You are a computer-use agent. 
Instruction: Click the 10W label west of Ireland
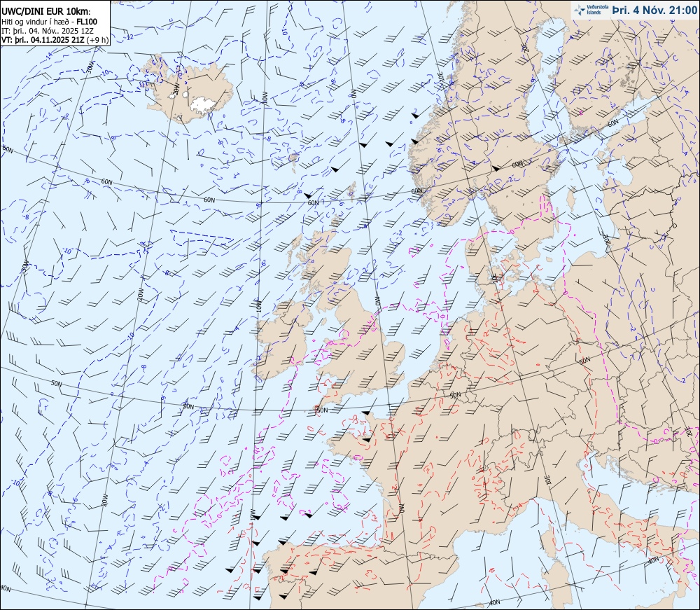click(258, 306)
